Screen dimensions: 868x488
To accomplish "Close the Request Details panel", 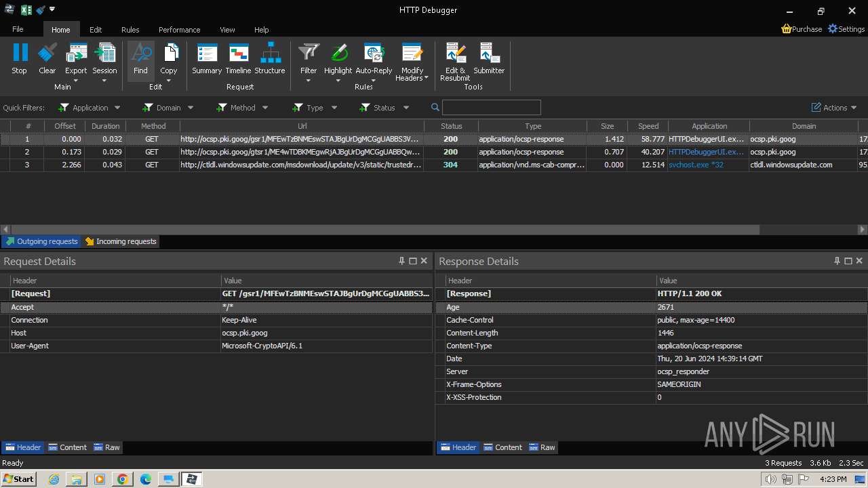I will click(425, 261).
